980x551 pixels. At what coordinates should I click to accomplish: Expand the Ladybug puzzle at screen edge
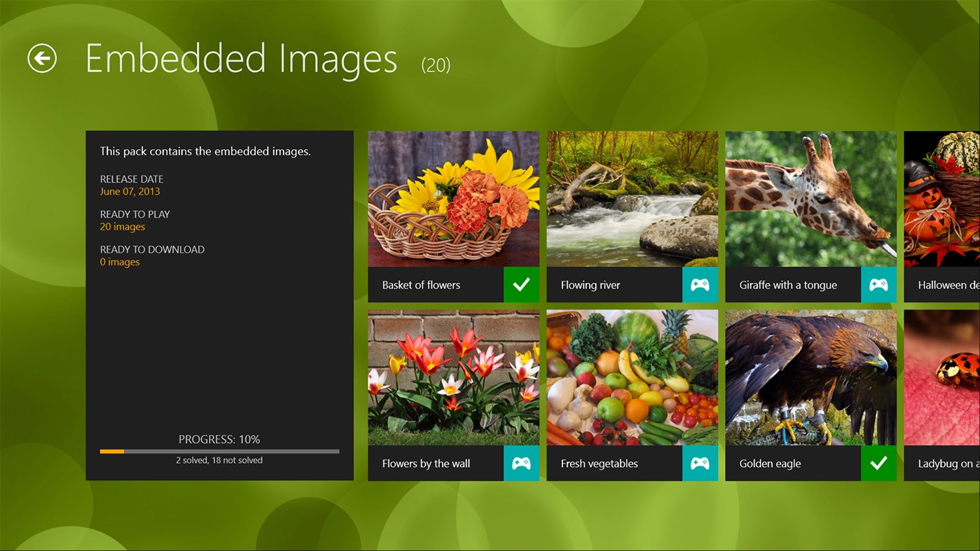942,378
